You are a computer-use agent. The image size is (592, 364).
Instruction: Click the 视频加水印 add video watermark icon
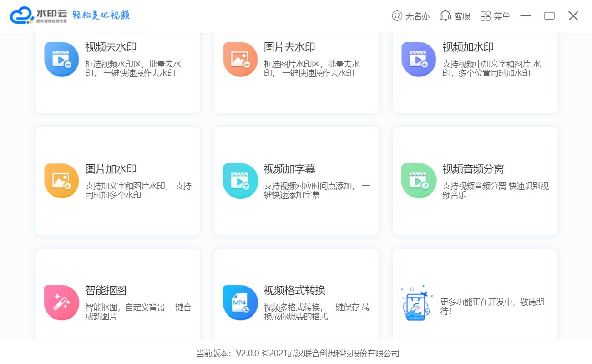point(419,58)
